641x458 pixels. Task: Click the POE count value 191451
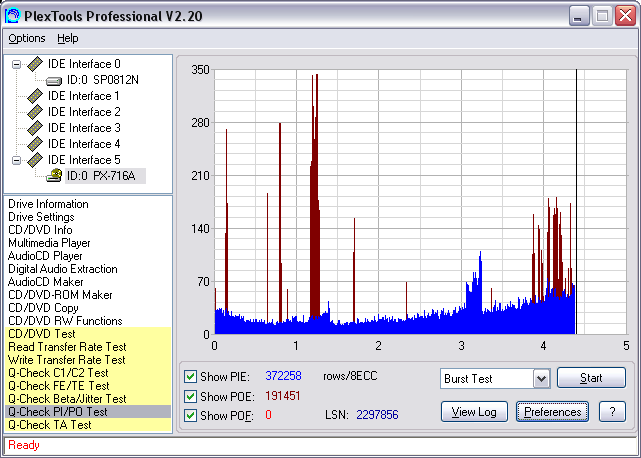(x=282, y=396)
